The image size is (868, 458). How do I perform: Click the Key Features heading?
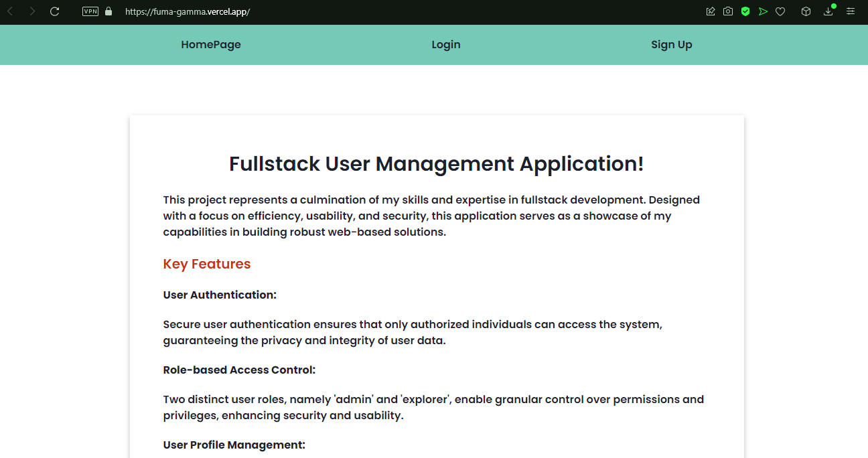[207, 264]
